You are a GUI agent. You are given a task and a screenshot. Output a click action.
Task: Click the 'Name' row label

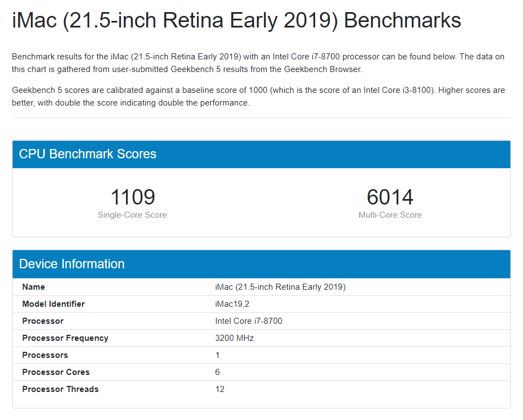coord(34,287)
